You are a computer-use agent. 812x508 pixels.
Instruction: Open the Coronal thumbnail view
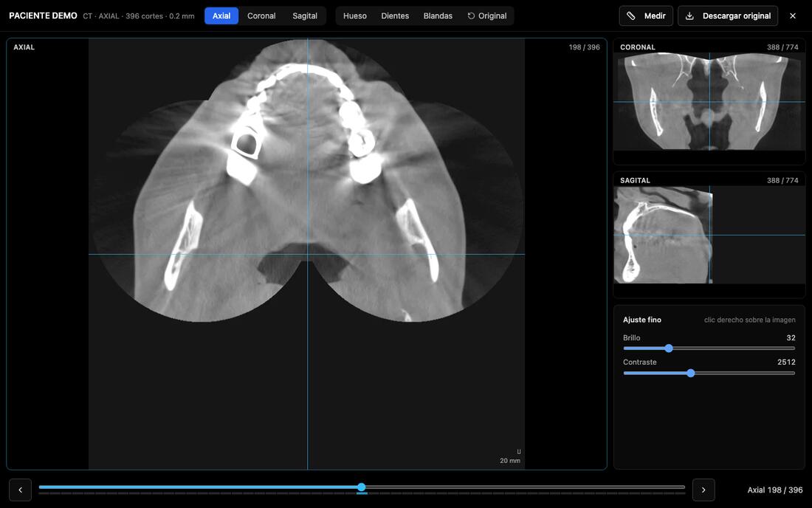click(709, 101)
